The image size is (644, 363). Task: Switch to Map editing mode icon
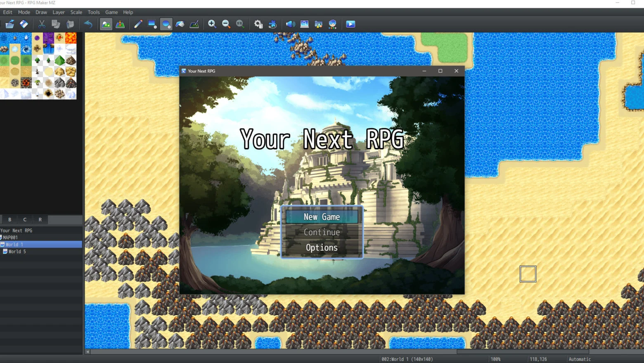coord(106,24)
